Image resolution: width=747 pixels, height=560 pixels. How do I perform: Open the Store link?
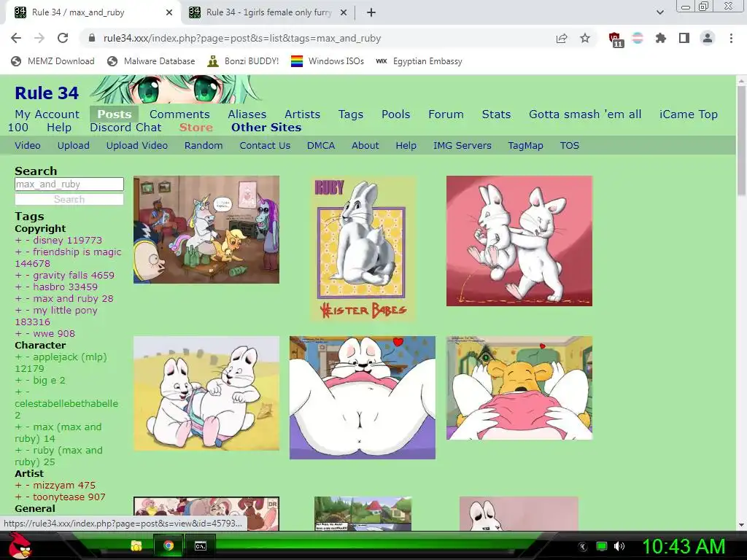pos(196,128)
